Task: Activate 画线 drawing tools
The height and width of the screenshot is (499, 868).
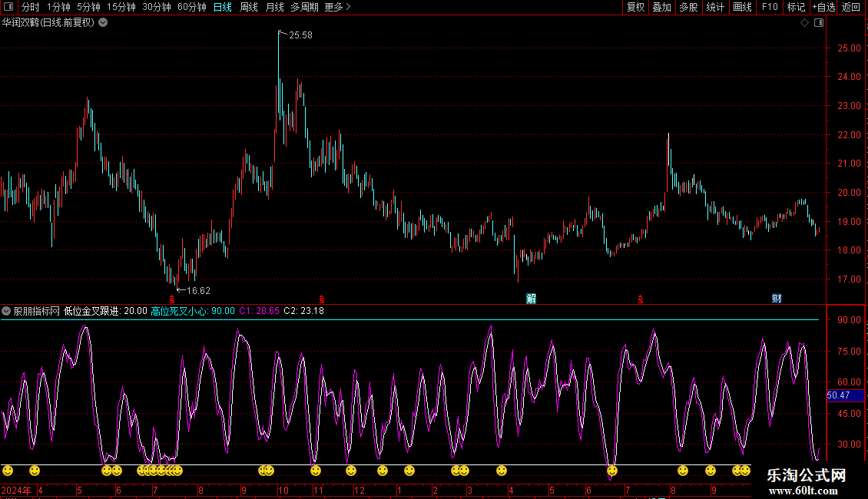Action: click(742, 7)
